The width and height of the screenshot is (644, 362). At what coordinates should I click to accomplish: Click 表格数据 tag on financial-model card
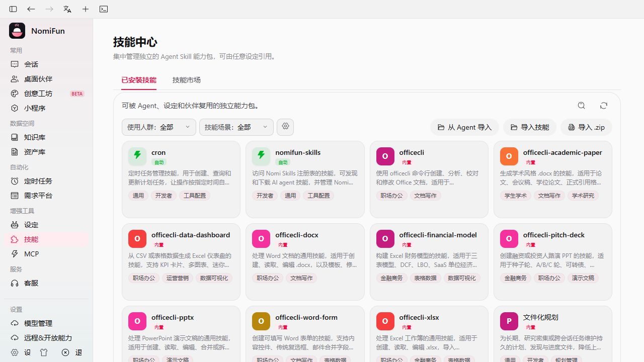(x=425, y=278)
